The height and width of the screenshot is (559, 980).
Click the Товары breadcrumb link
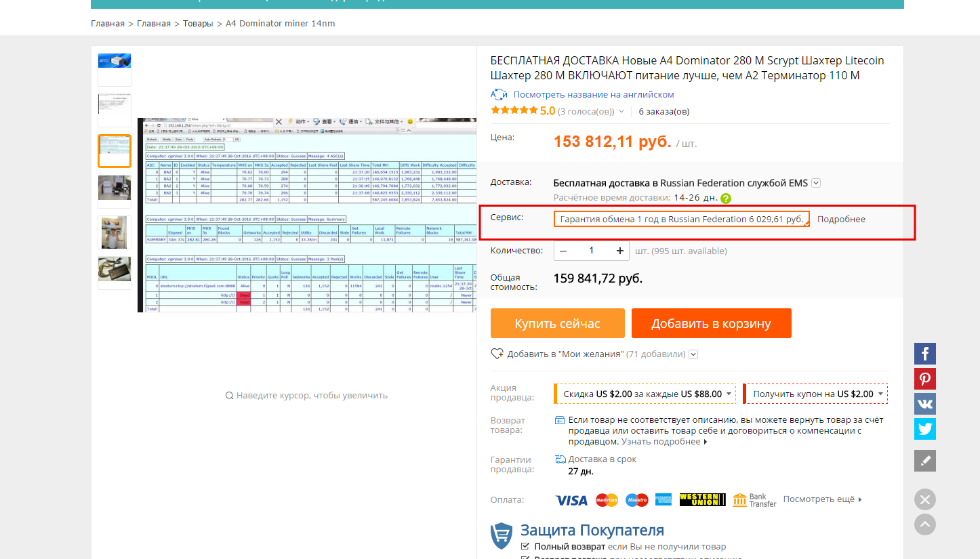coord(198,24)
